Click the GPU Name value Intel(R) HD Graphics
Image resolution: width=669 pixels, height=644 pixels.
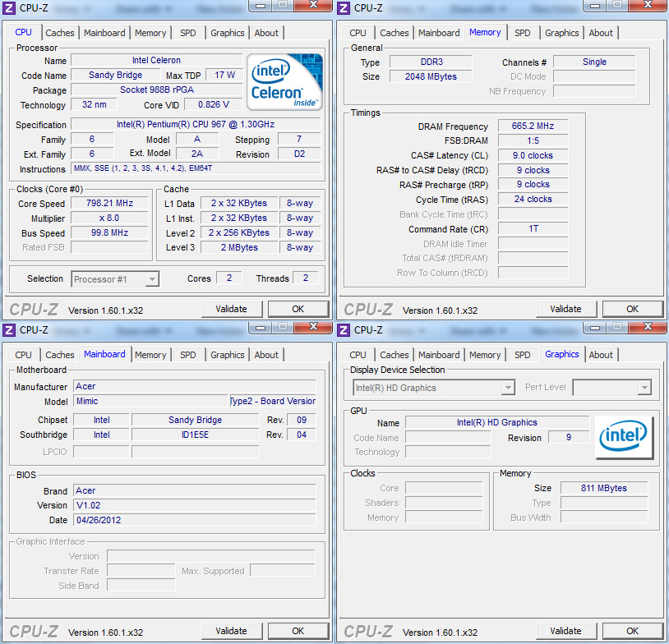[497, 423]
